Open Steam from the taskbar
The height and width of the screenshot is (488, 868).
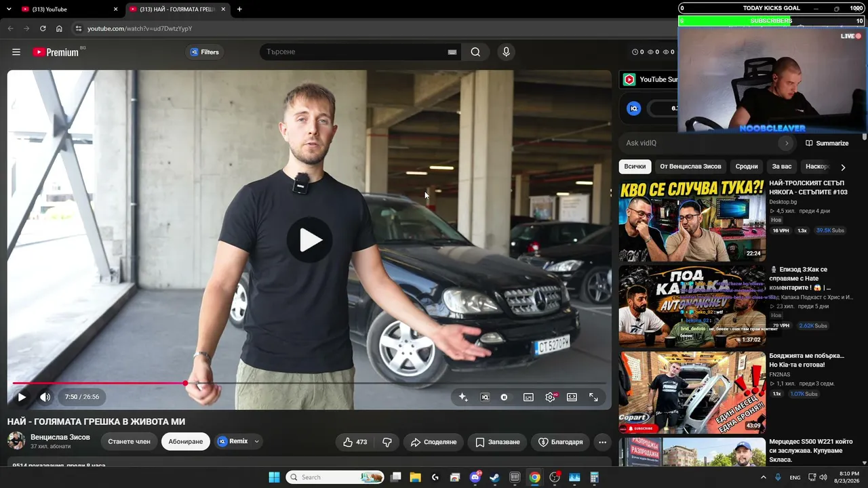point(495,477)
